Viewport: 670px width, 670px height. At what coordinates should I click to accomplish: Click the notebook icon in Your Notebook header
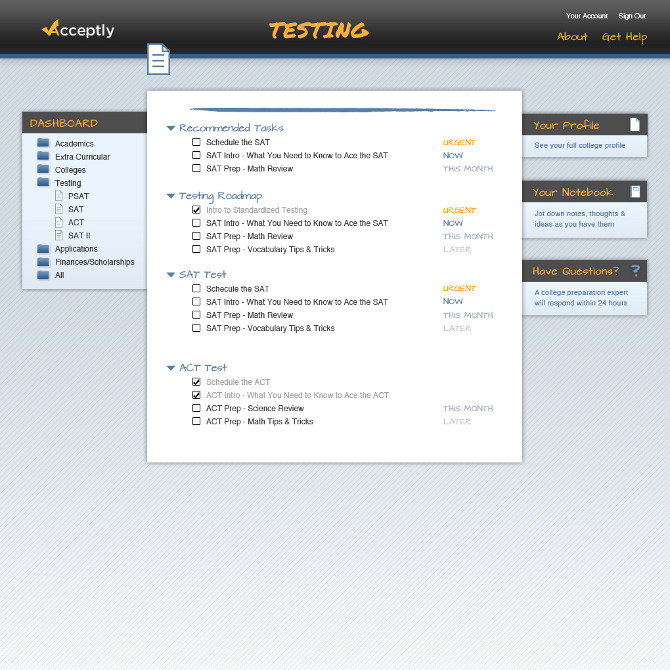(x=634, y=192)
